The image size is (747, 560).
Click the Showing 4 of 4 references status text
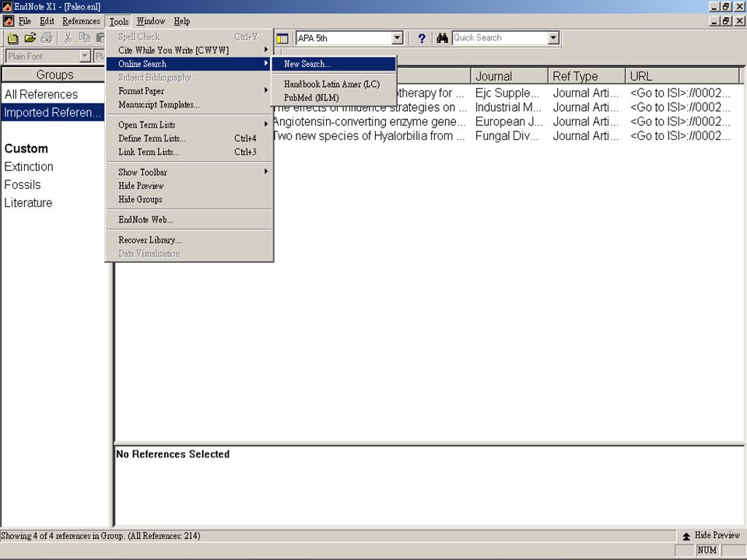(x=100, y=536)
